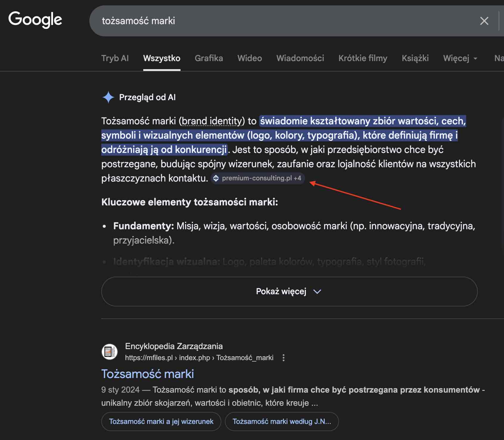The height and width of the screenshot is (440, 504).
Task: Open Tożsamość marki według J.N... suggestion
Action: pos(281,421)
